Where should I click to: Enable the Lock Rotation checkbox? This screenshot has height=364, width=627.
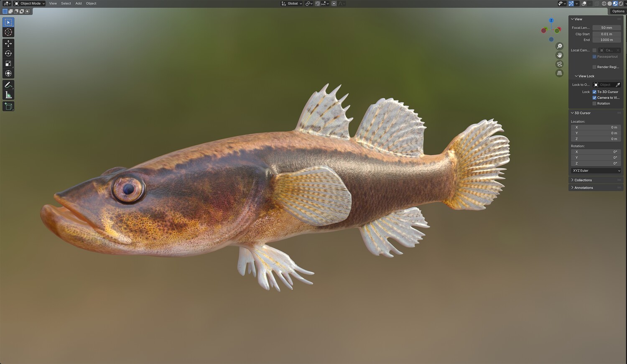coord(594,104)
